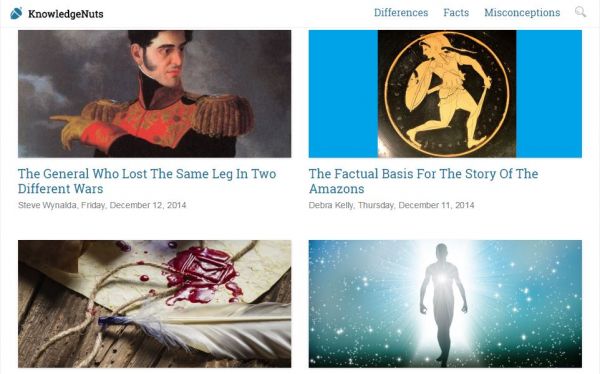
Task: Click the blue panel left of the Greek plate
Action: 343,94
